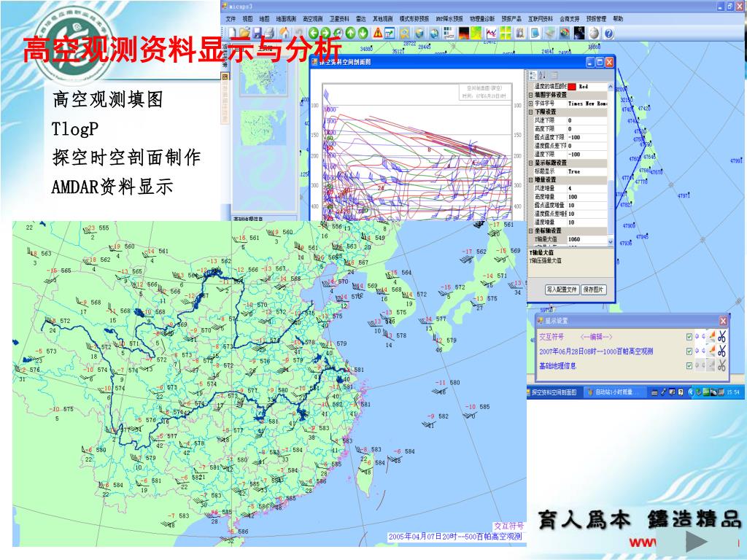Click the dark red gradient image icon
The width and height of the screenshot is (747, 560).
tap(463, 33)
